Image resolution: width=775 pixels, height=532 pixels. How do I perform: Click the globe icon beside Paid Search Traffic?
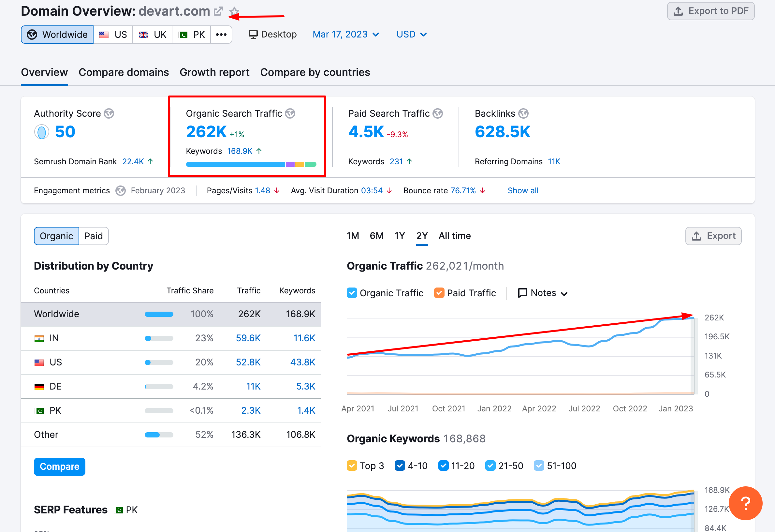point(438,114)
